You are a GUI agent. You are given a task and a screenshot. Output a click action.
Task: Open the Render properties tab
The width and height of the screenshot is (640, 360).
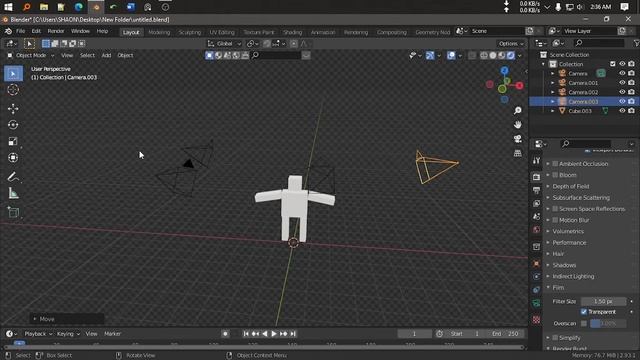tap(536, 177)
